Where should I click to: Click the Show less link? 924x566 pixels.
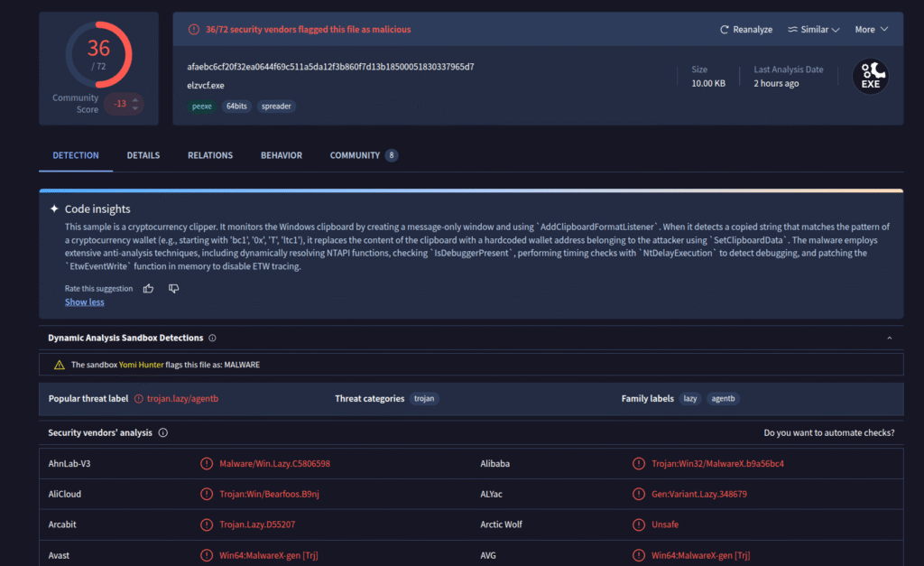[x=84, y=302]
